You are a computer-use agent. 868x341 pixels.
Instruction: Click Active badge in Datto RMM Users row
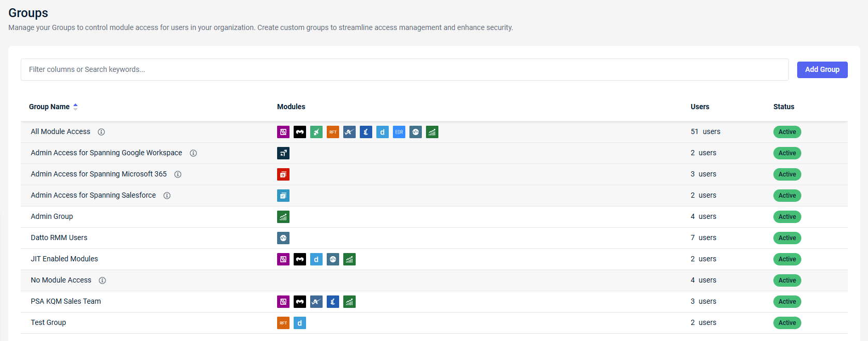787,238
